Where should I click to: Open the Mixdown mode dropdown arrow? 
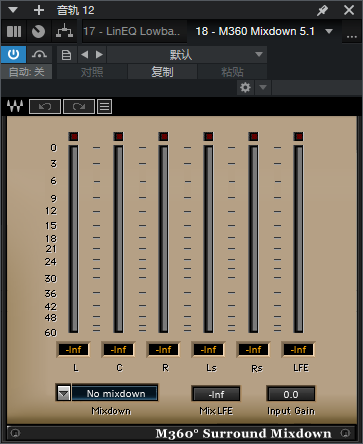coord(63,393)
